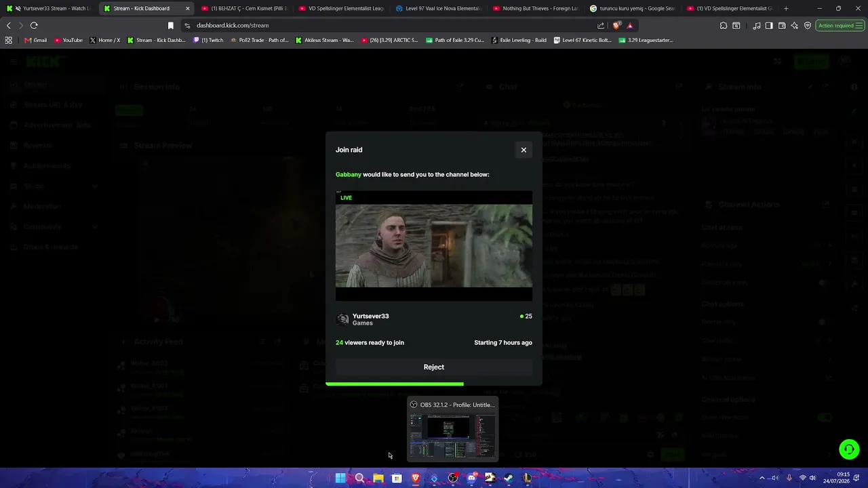The image size is (868, 488).
Task: Open the Akileus Stream bookmark
Action: coord(324,40)
